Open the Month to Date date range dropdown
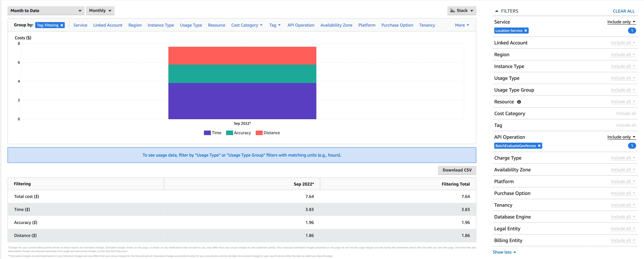This screenshot has width=644, height=259. pos(45,11)
